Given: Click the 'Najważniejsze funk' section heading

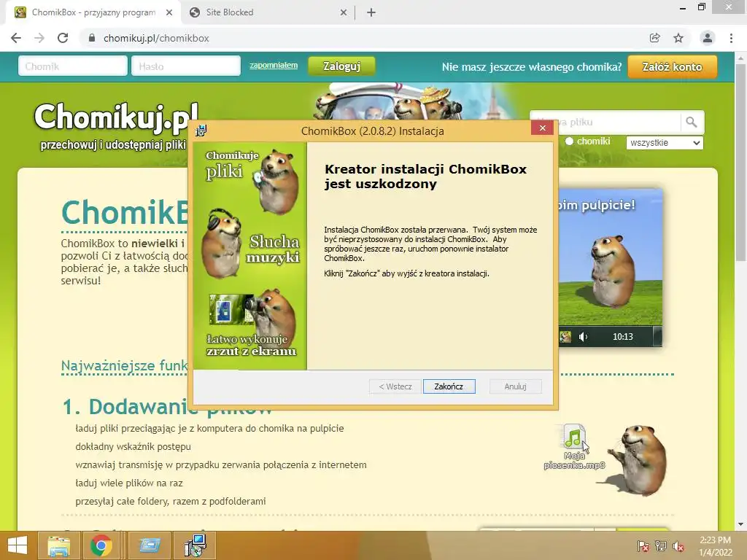Looking at the screenshot, I should point(124,366).
